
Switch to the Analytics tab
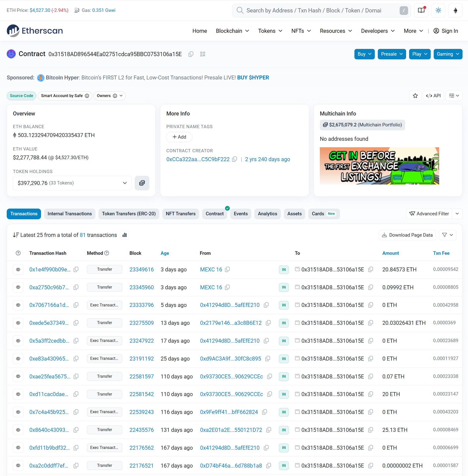(x=267, y=214)
